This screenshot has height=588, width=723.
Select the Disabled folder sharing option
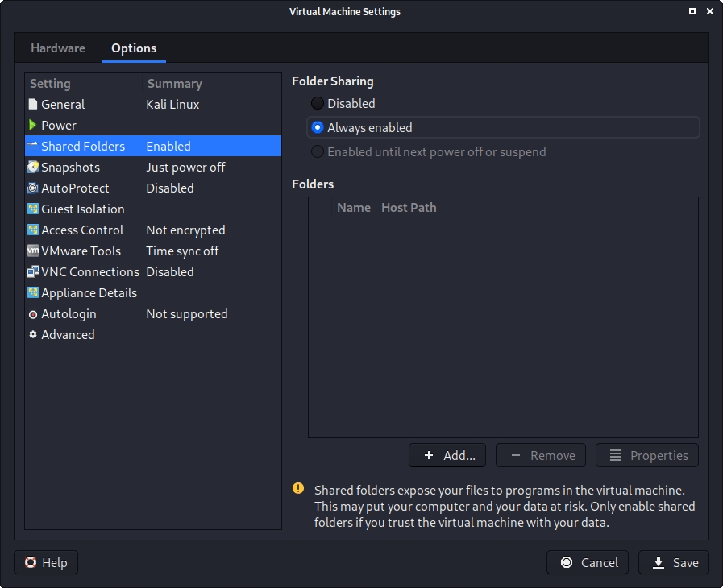(318, 104)
